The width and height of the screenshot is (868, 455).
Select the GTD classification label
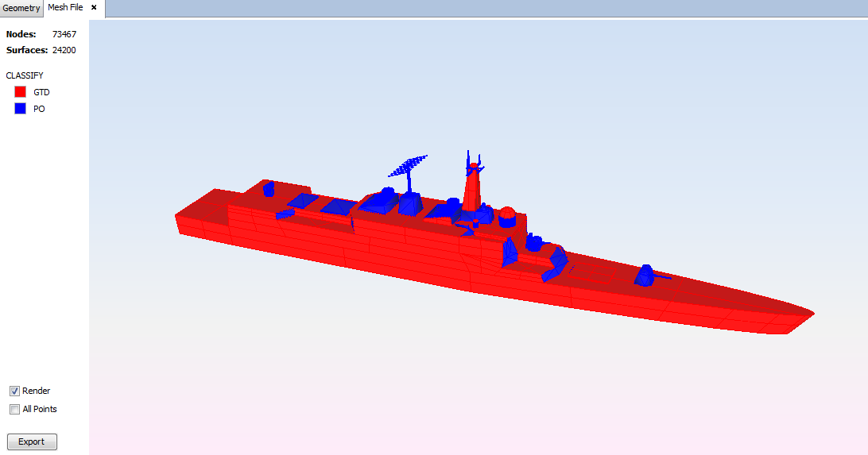point(41,92)
